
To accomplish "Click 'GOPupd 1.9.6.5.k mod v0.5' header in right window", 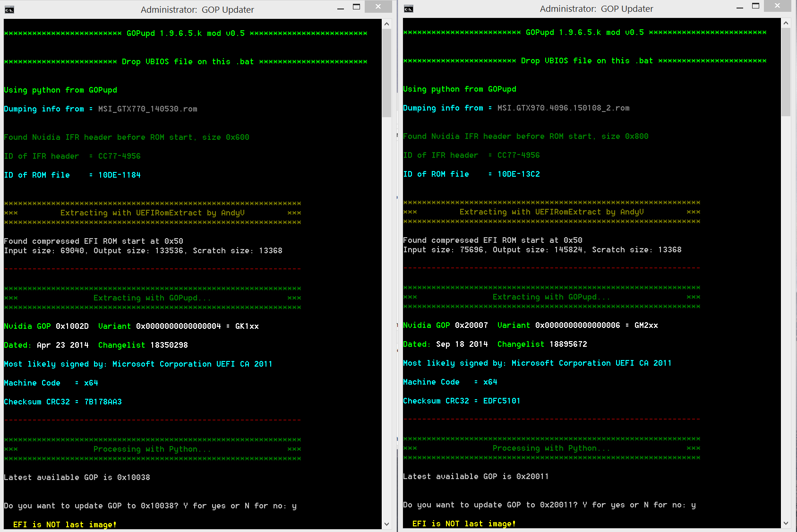I will [x=585, y=33].
